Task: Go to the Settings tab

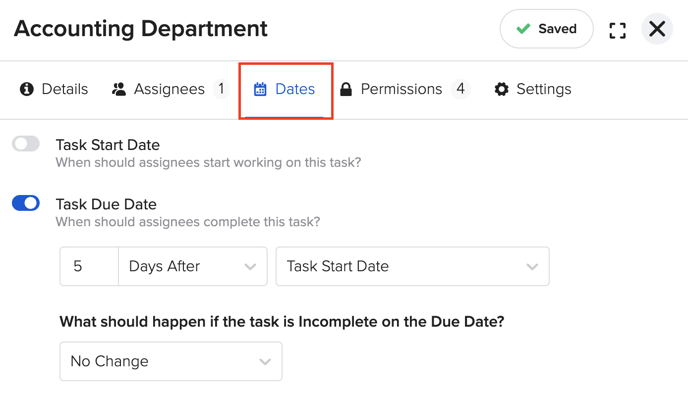Action: click(x=533, y=89)
